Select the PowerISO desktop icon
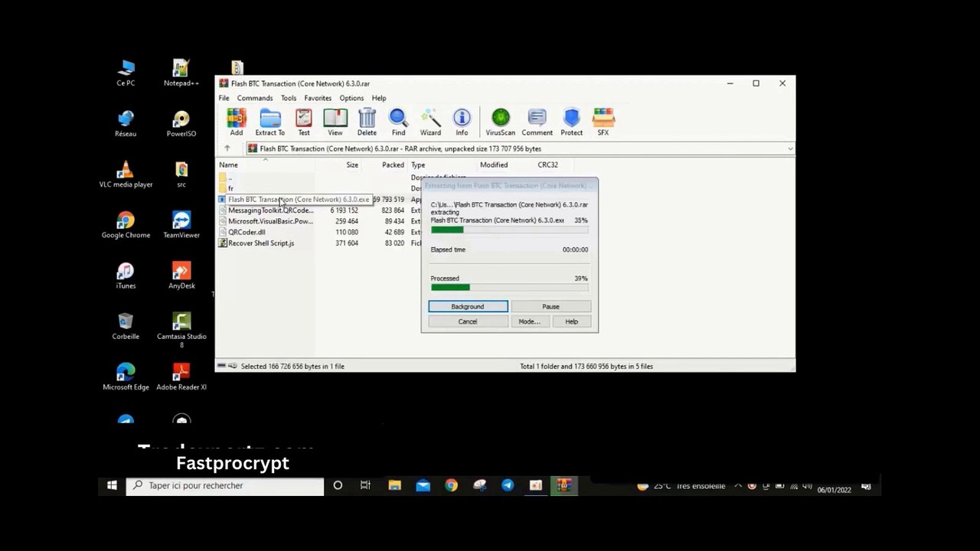 click(x=181, y=124)
